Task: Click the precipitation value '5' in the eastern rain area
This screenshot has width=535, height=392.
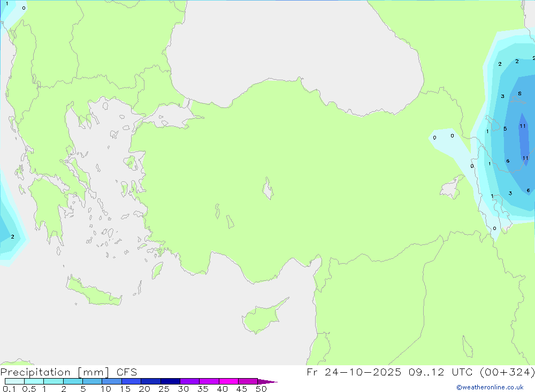Action: [x=505, y=129]
